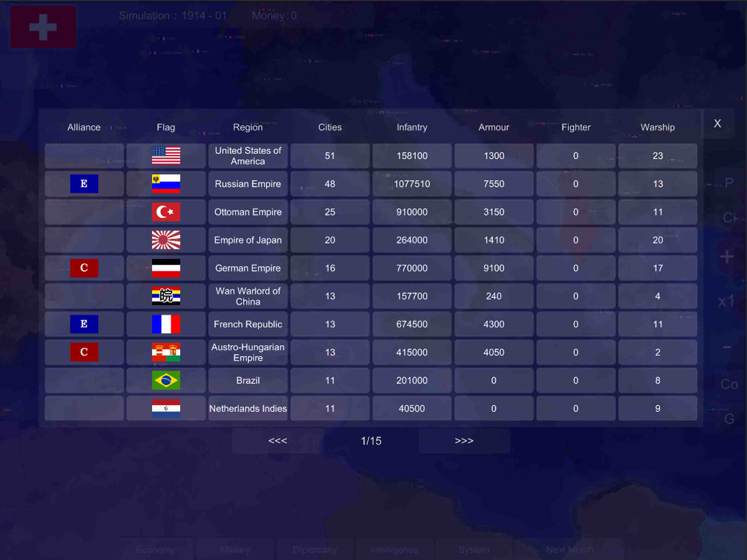Click the Russian Empire flag icon

tap(166, 184)
